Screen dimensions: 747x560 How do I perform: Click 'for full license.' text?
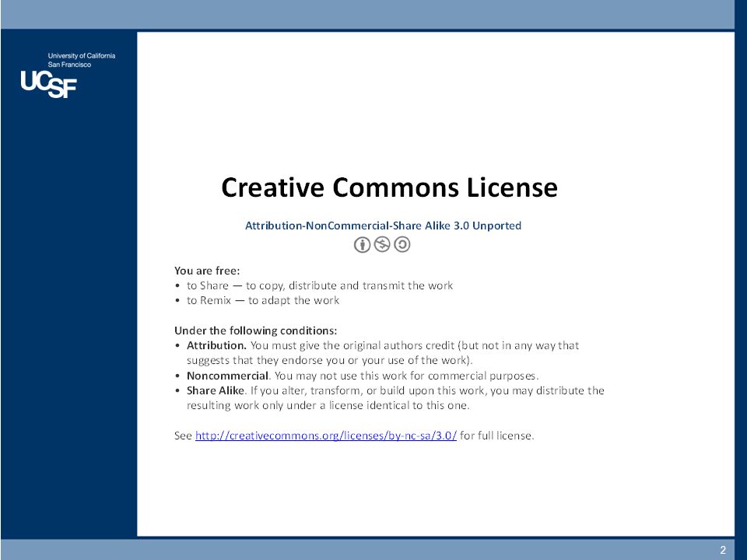[497, 436]
